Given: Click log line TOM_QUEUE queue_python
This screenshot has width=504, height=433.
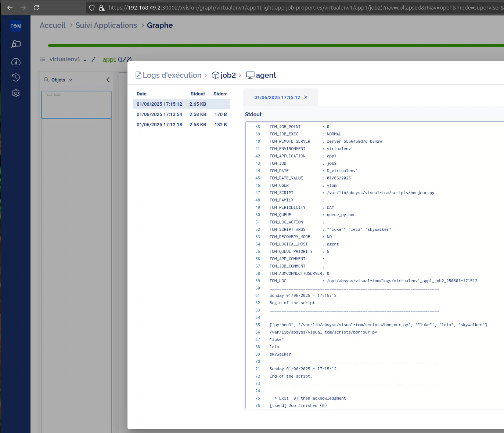Looking at the screenshot, I should pyautogui.click(x=313, y=215).
